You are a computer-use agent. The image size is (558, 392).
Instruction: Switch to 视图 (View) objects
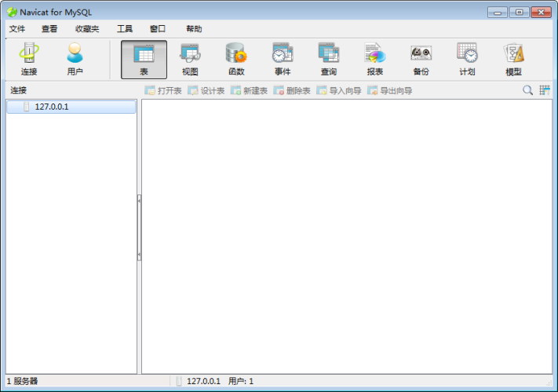point(190,60)
